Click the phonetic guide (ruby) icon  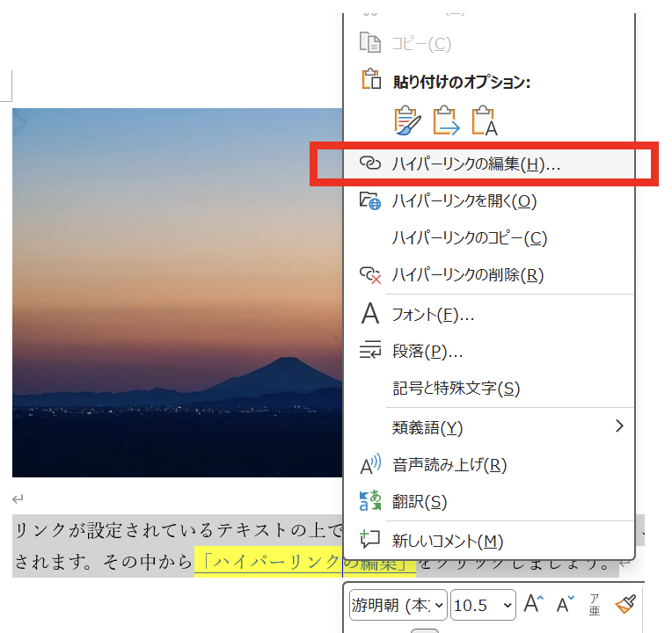click(x=594, y=604)
